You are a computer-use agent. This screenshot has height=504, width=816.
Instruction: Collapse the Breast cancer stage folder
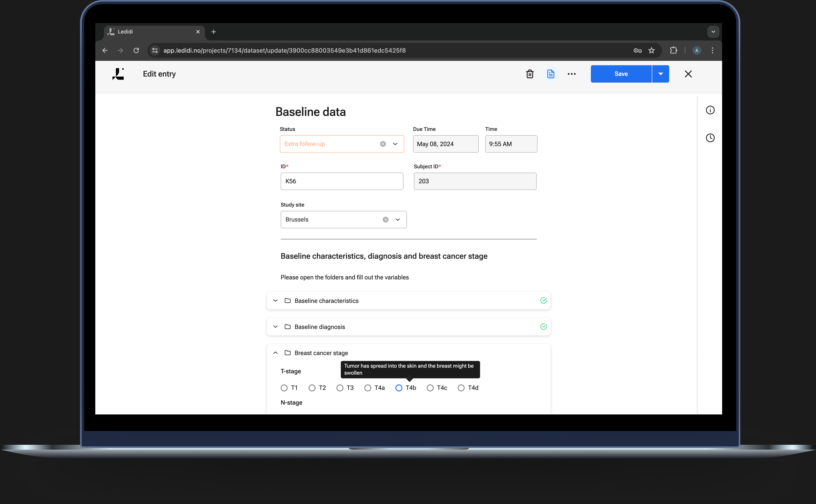[275, 353]
